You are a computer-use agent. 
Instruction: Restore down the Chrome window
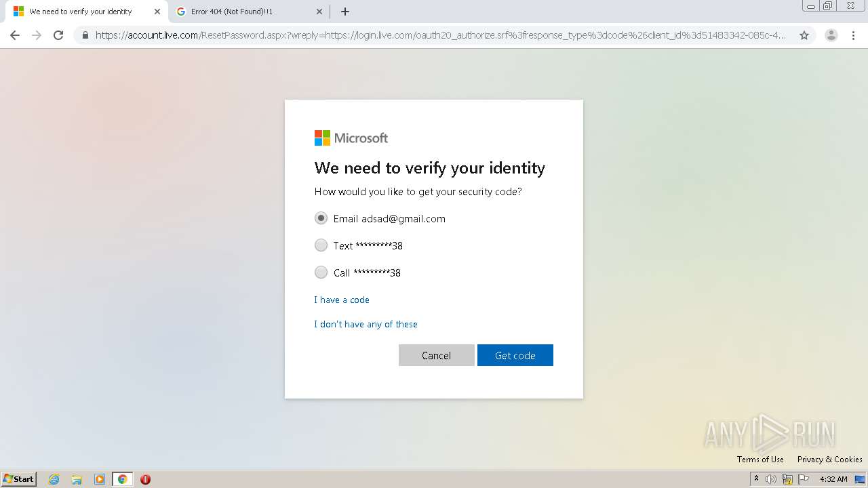(828, 6)
